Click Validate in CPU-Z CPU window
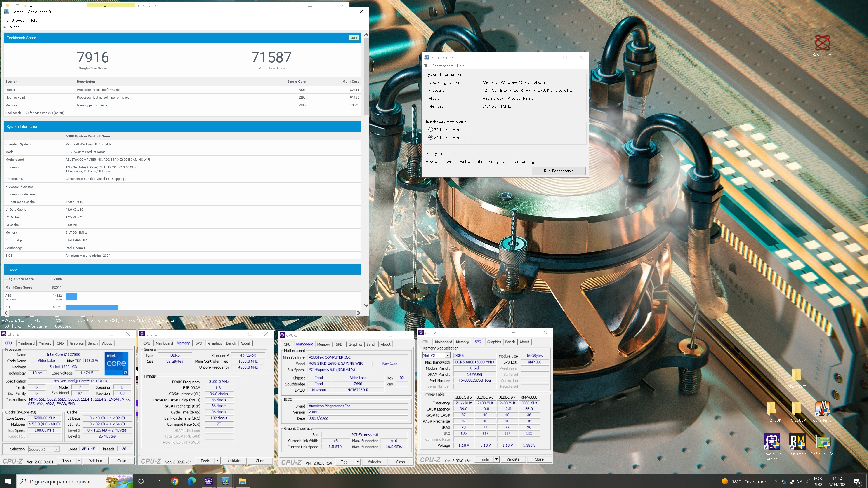 95,460
